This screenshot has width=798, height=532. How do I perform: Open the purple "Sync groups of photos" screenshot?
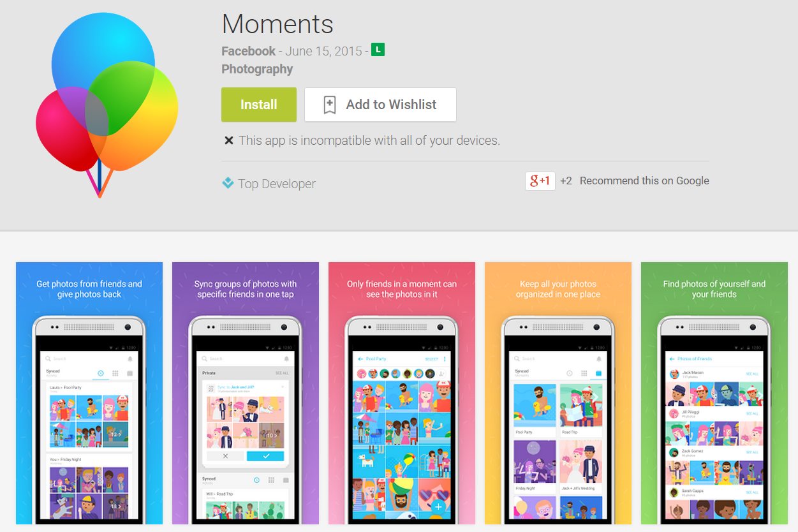(x=246, y=393)
